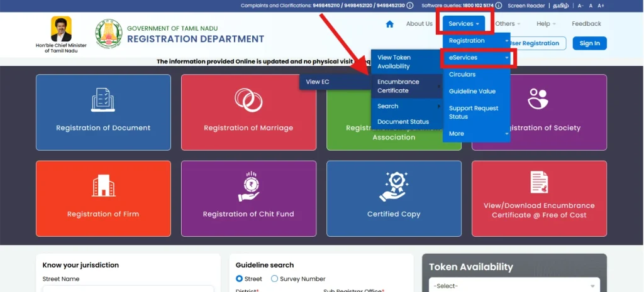Expand the Others dropdown menu

(x=508, y=24)
